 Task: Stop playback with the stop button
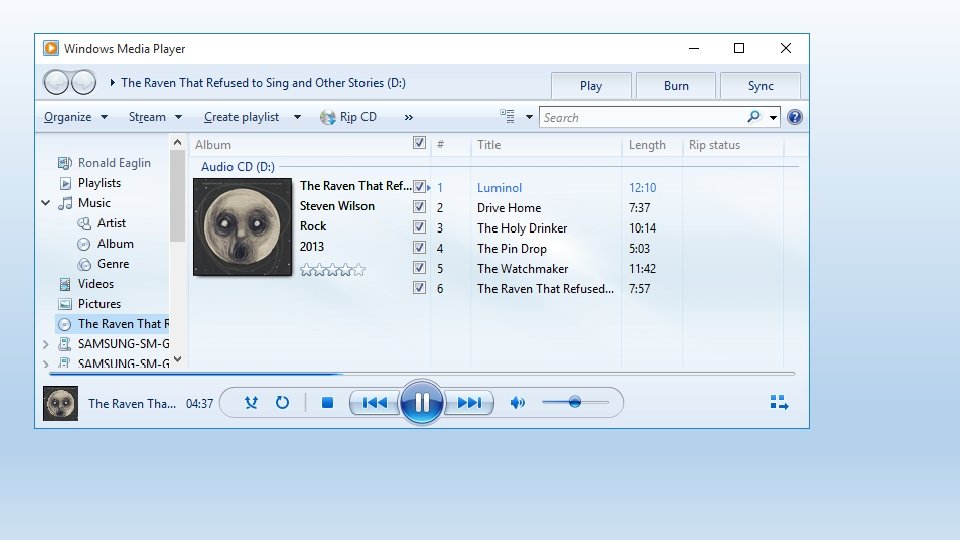(328, 402)
